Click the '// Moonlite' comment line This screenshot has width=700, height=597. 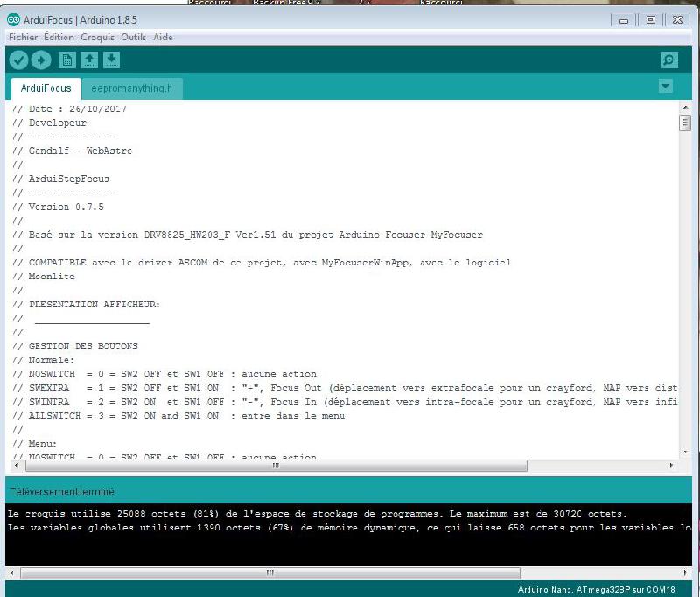pyautogui.click(x=44, y=277)
